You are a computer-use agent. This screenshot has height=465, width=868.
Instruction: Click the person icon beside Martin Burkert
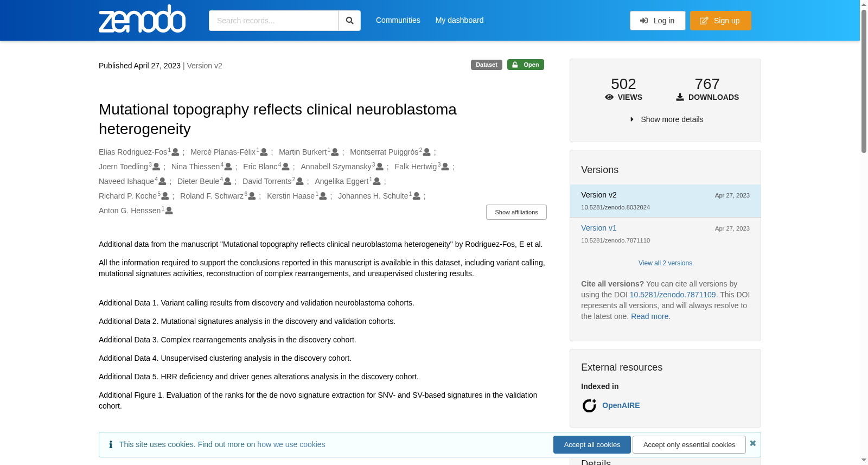pos(335,152)
